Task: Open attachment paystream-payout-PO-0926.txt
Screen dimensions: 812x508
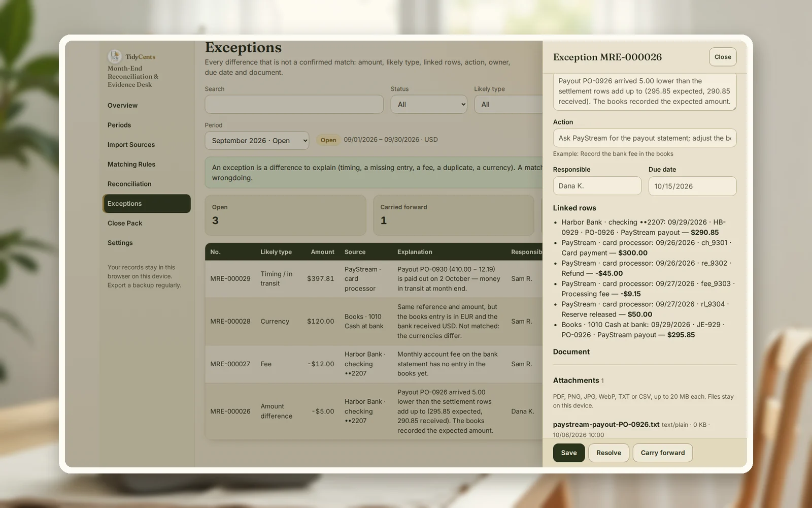Action: [x=606, y=425]
